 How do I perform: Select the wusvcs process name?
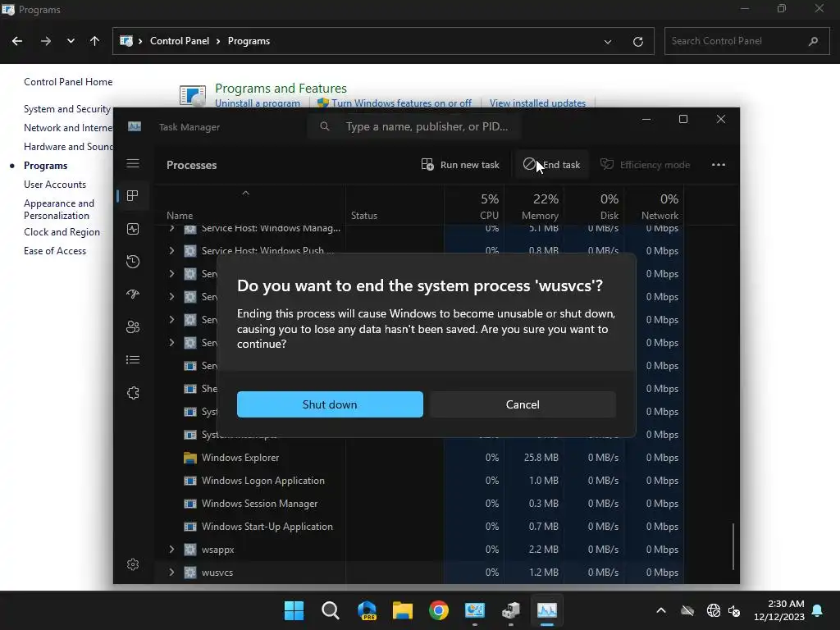217,572
